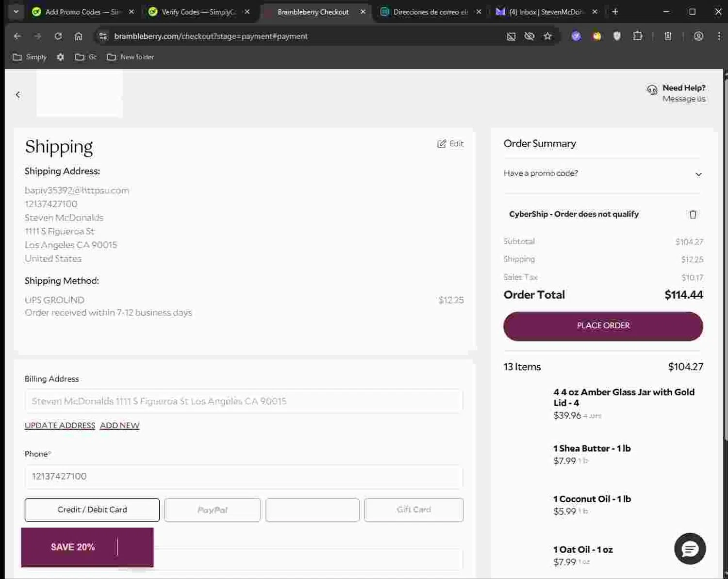Close the Add Promo Codes tab
Image resolution: width=728 pixels, height=579 pixels.
pyautogui.click(x=131, y=12)
